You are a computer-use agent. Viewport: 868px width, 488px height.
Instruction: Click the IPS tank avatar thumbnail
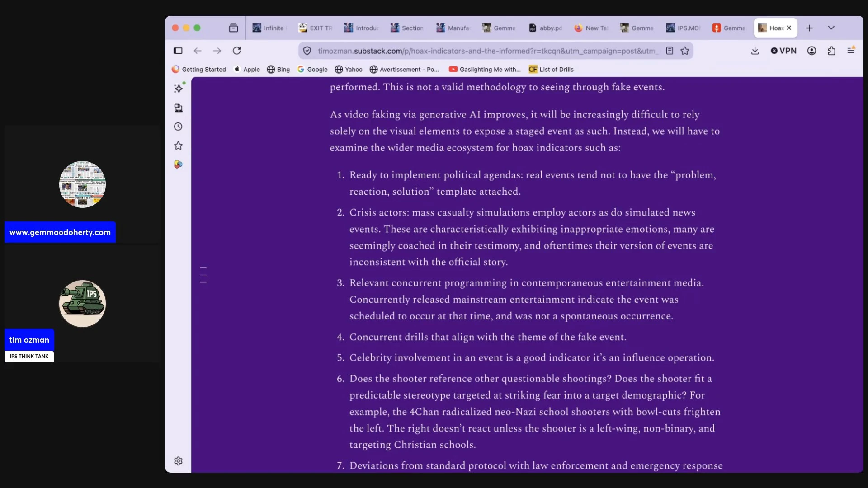(x=82, y=304)
